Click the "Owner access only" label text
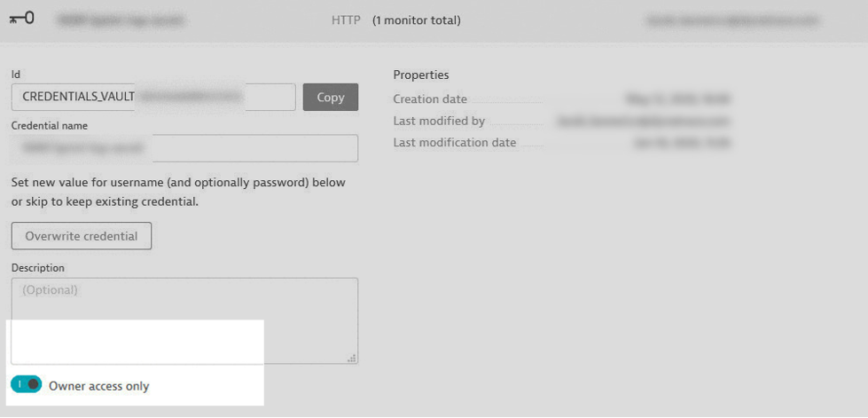Viewport: 868px width, 418px height. 99,386
